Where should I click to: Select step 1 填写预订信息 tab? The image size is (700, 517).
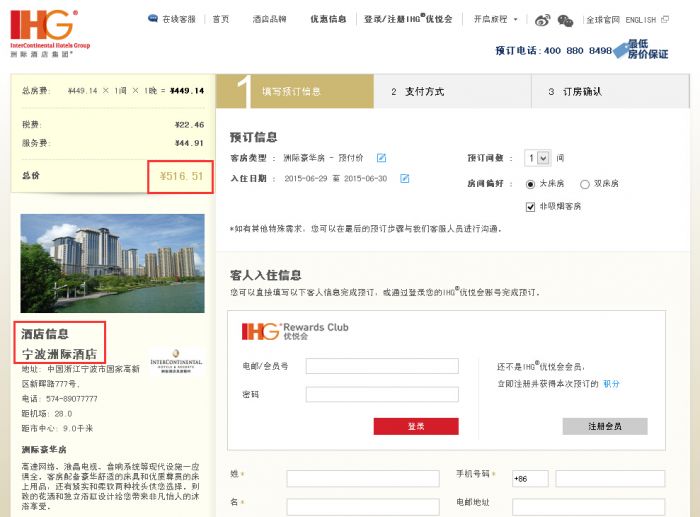click(x=295, y=91)
